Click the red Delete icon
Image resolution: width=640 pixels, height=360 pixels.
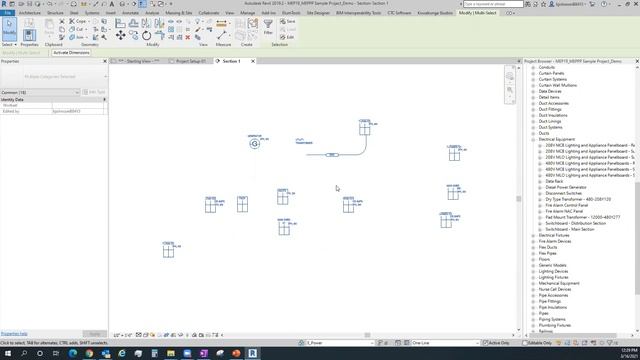coord(188,38)
